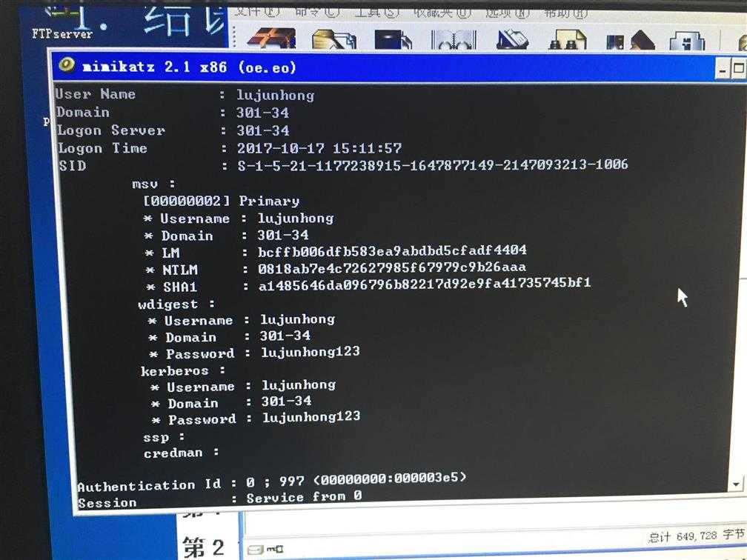Screen dimensions: 747x560
Task: Open the WinRAR 收藏夹(O) menu
Action: click(x=442, y=12)
